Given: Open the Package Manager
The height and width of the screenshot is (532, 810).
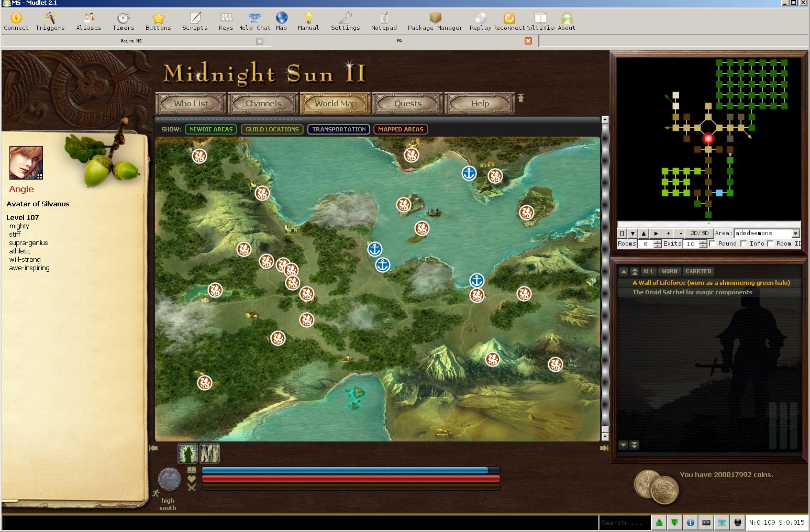Looking at the screenshot, I should [x=435, y=21].
